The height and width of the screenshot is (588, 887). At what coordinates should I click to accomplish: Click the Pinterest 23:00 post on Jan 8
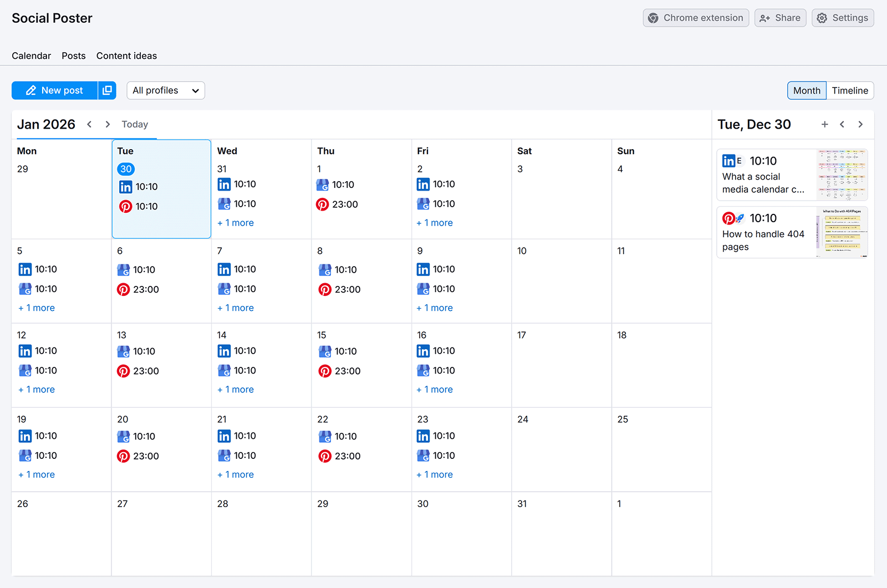pyautogui.click(x=339, y=289)
